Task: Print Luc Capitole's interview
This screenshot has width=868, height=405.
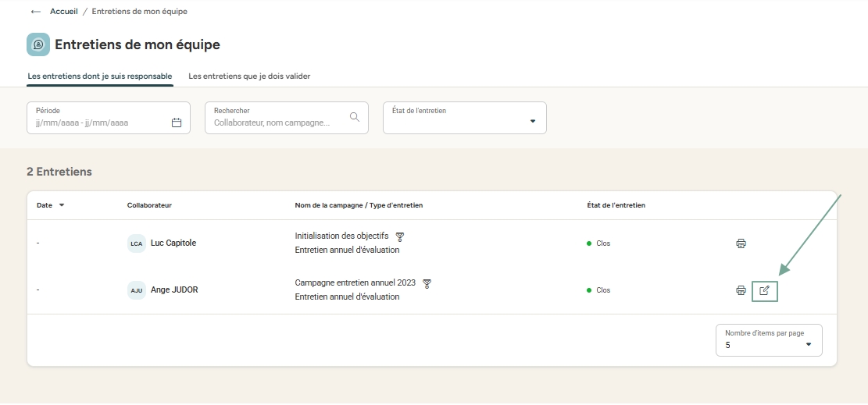Action: [741, 243]
